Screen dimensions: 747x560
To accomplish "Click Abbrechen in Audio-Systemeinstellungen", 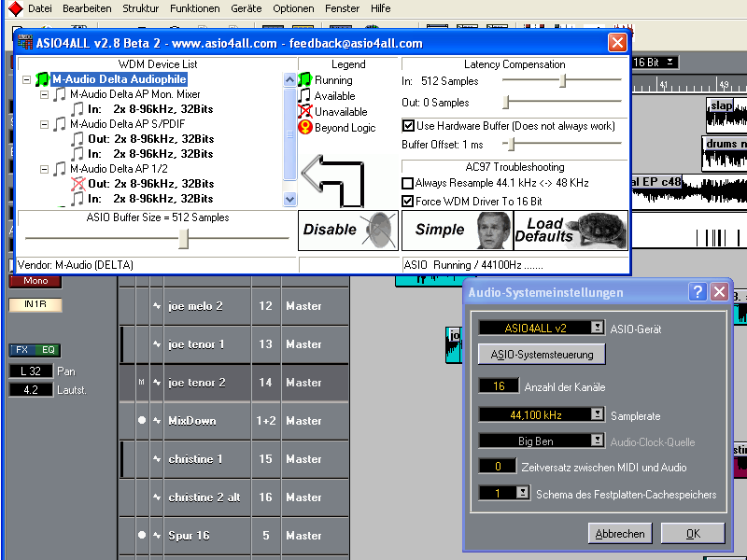I will click(620, 534).
